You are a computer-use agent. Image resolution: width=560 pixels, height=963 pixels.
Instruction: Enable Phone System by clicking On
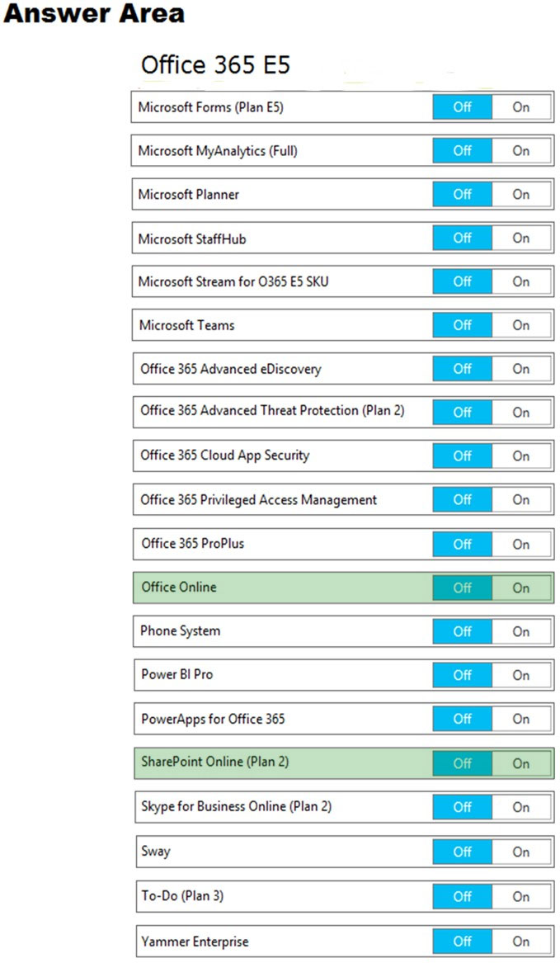pos(521,631)
